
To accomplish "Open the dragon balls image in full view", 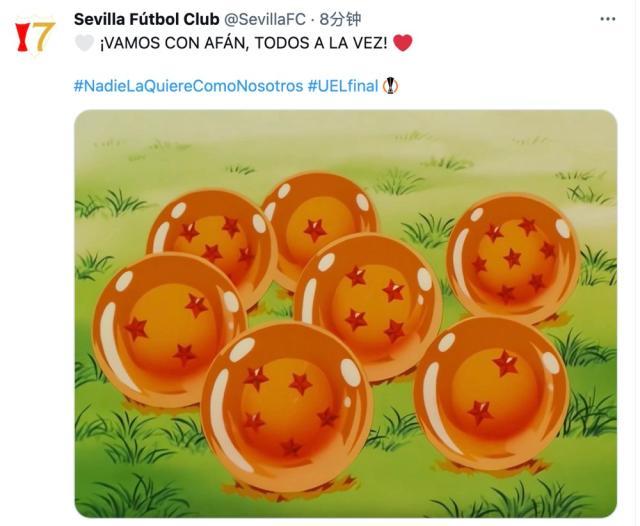I will pos(345,313).
